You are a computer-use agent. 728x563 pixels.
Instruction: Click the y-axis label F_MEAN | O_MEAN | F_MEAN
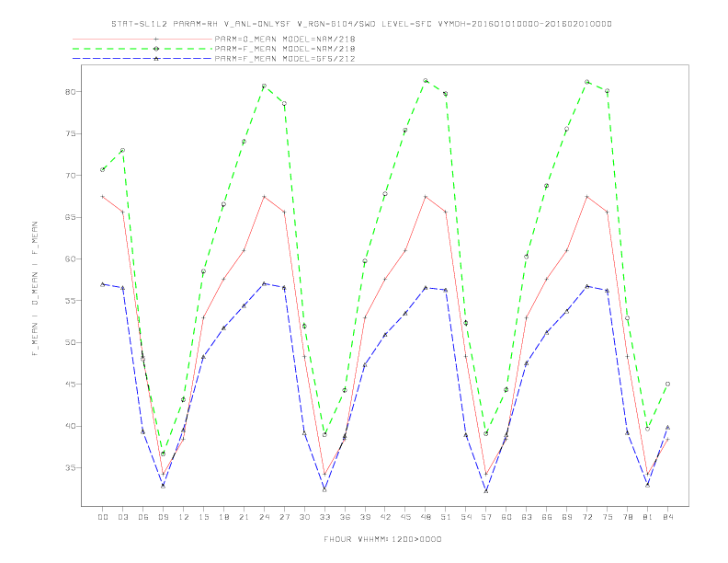[35, 289]
